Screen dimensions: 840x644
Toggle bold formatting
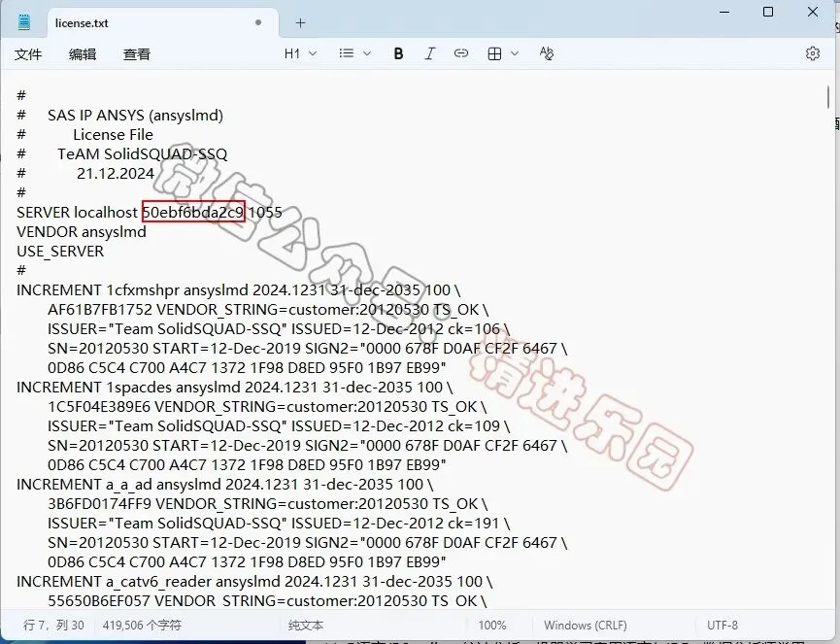click(398, 53)
